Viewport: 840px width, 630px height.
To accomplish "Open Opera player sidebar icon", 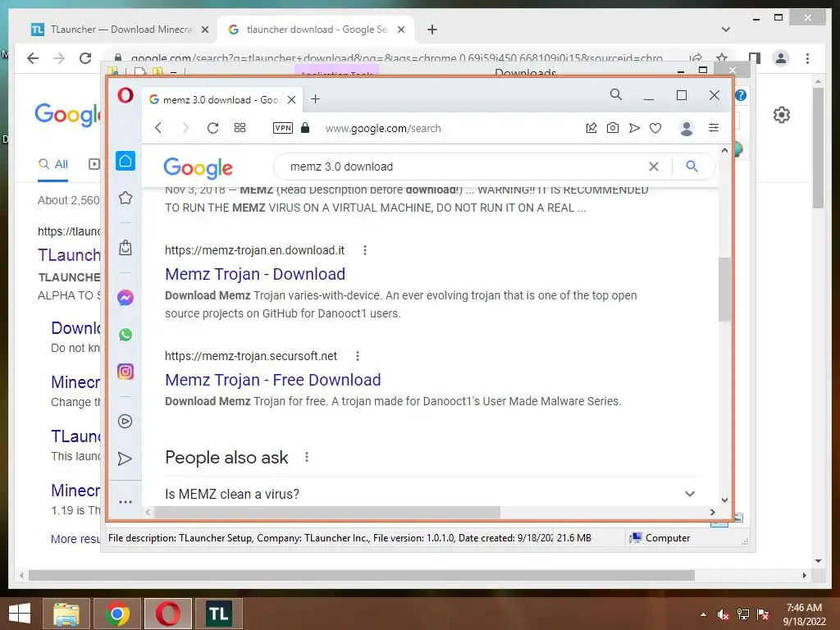I will [x=125, y=422].
